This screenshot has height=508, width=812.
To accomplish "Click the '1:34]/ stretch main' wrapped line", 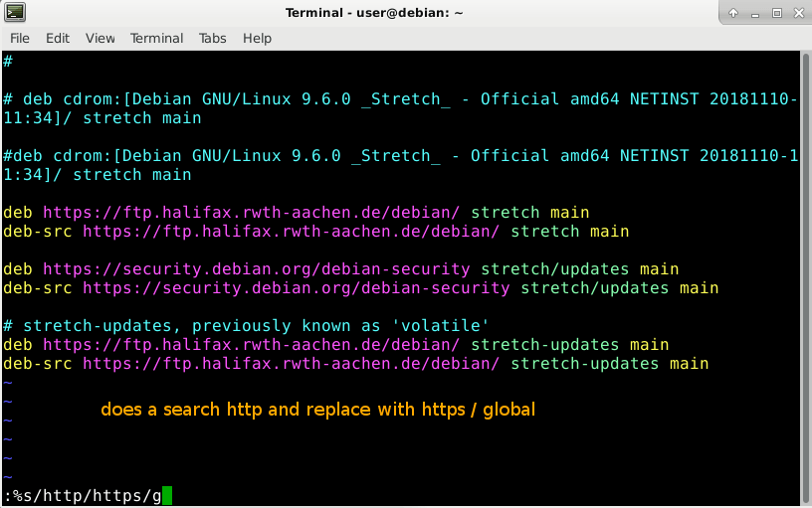I will point(98,175).
